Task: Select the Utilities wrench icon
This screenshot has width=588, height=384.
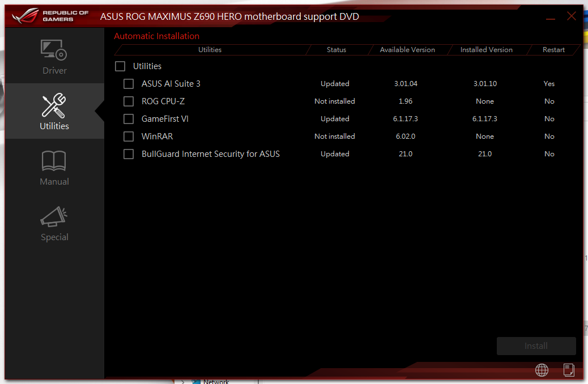Action: point(54,105)
